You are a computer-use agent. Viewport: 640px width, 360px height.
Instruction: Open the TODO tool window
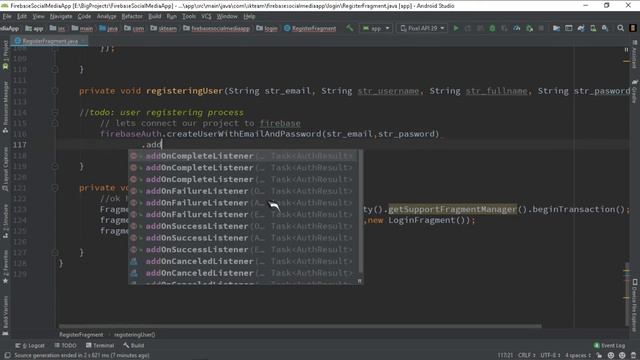coord(65,345)
